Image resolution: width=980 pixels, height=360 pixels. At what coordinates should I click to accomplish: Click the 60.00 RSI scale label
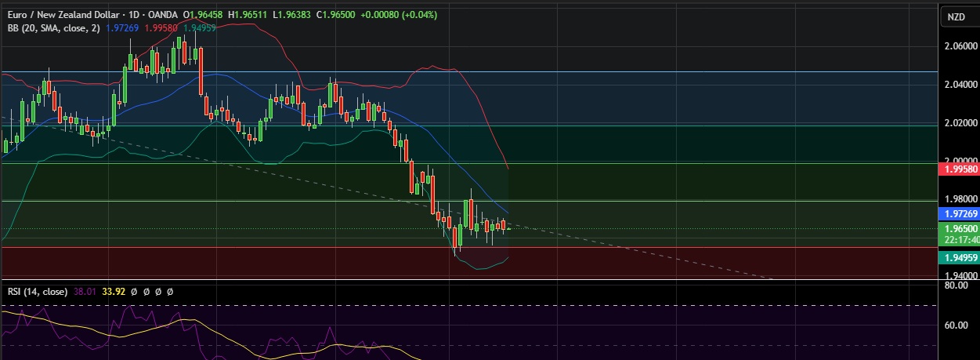[957, 325]
